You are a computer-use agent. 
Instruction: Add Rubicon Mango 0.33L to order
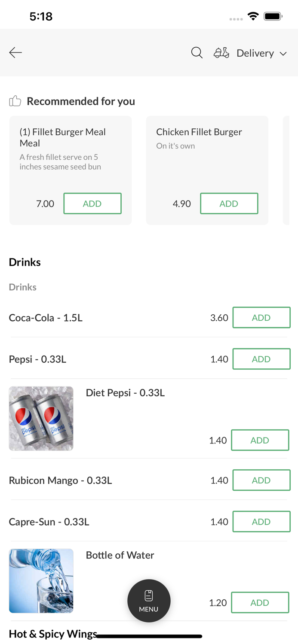click(261, 480)
